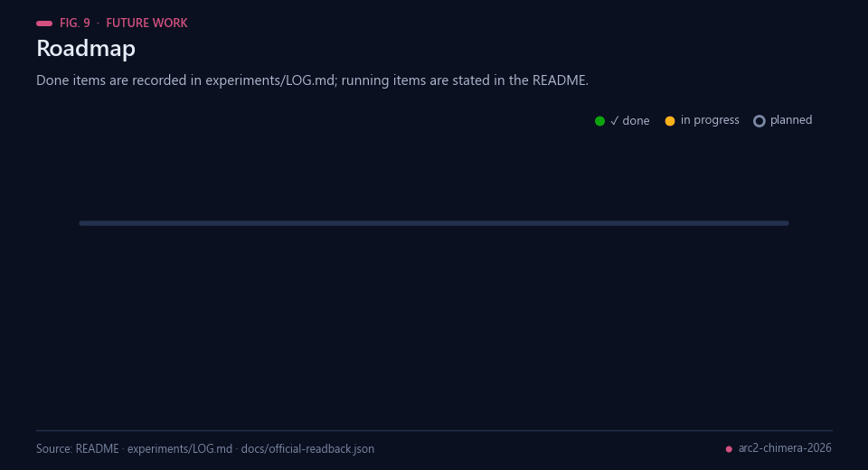This screenshot has height=470, width=868.
Task: Click the 'in progress' legend label
Action: click(710, 120)
